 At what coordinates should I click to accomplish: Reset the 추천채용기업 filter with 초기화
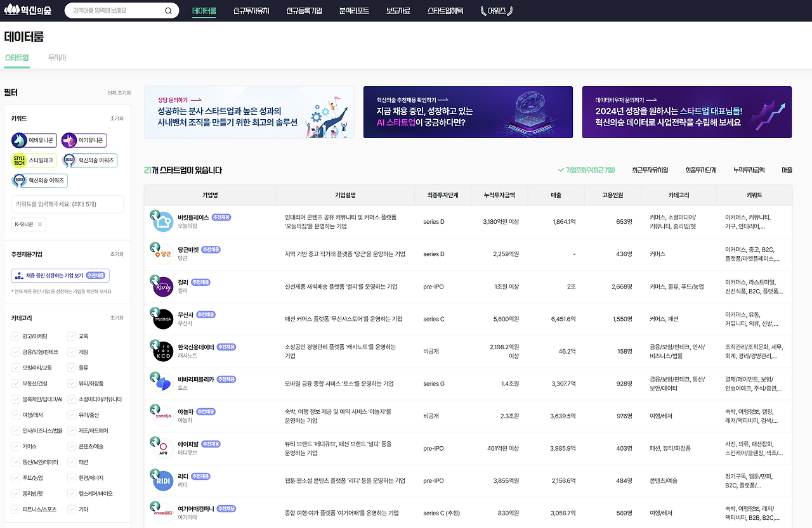pyautogui.click(x=117, y=254)
